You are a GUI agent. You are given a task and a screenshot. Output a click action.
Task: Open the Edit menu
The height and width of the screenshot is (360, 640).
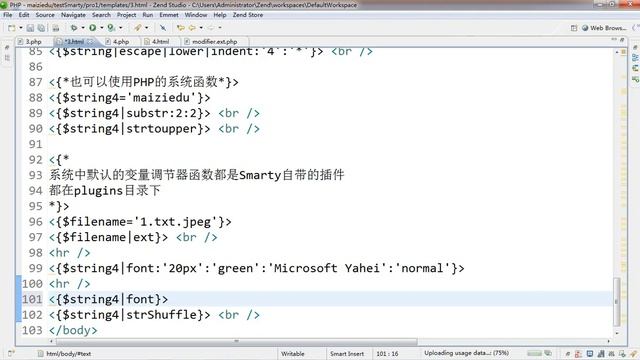(24, 15)
